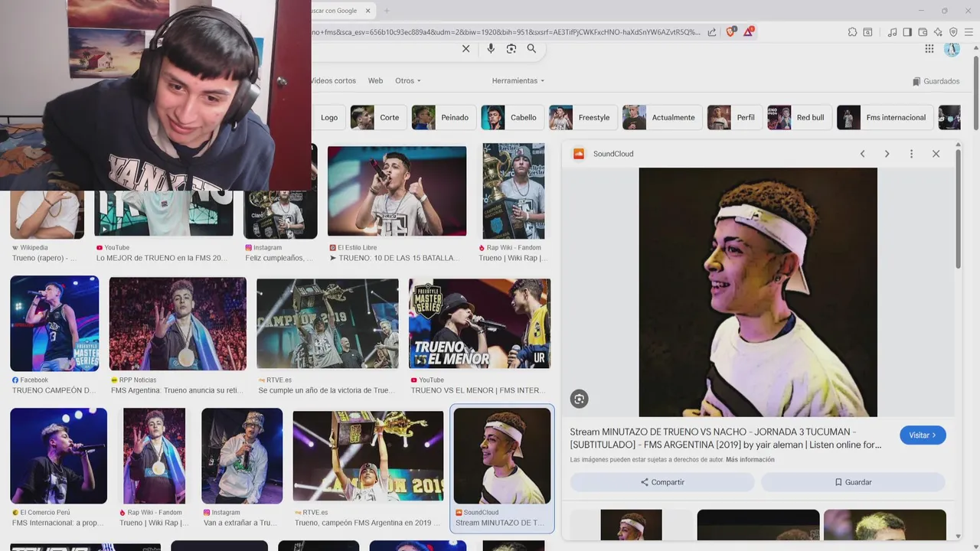Image resolution: width=980 pixels, height=551 pixels.
Task: Click SoundCloud favicon in preview header
Action: coord(579,154)
